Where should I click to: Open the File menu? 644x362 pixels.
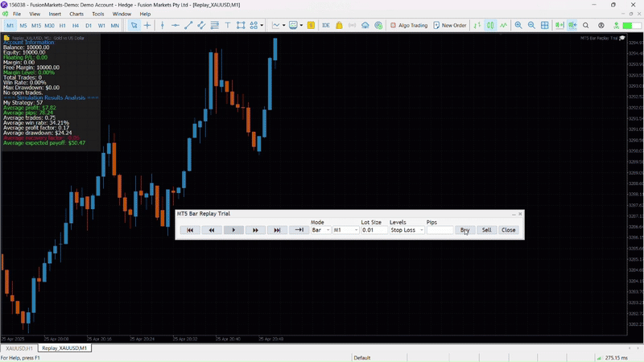point(17,14)
